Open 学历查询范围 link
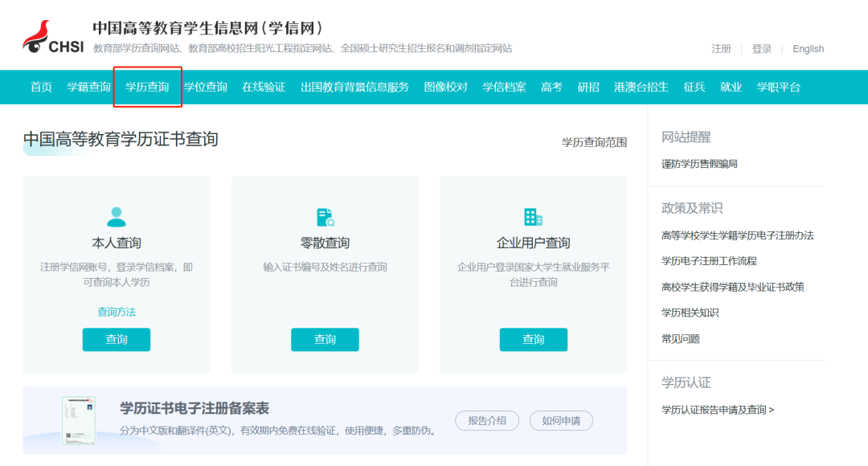The height and width of the screenshot is (466, 868). click(x=595, y=142)
